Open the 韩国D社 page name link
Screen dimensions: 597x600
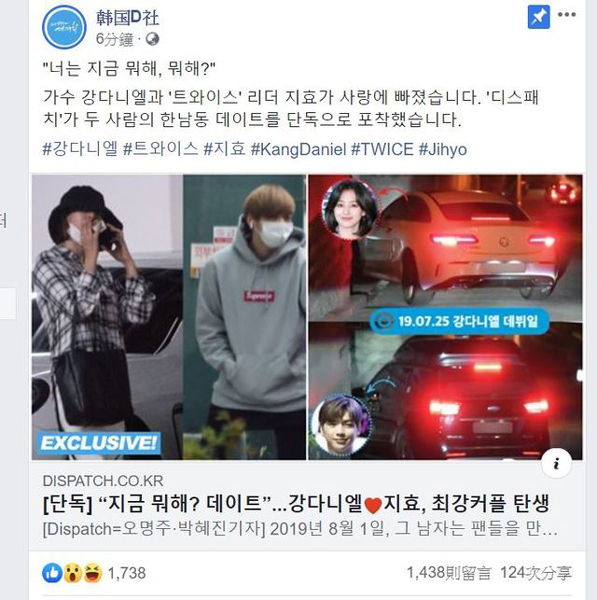[127, 18]
